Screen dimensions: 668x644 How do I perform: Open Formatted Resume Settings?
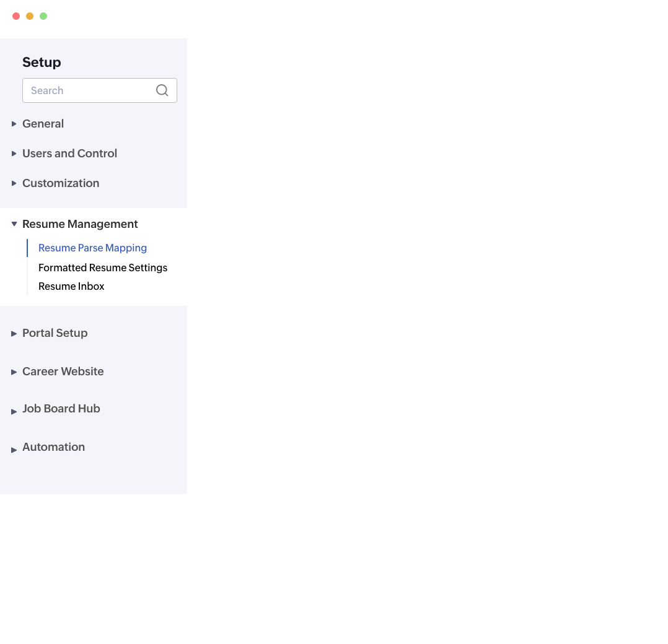(x=103, y=268)
